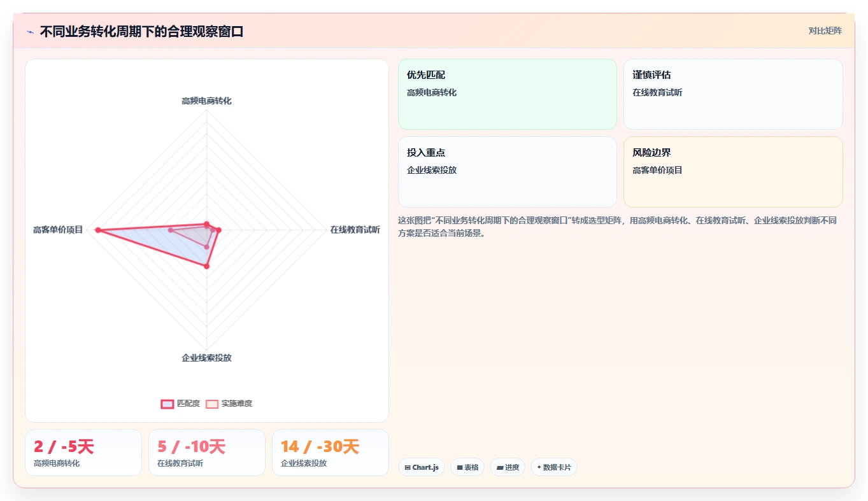Click the 14 / -30天 stat card

pyautogui.click(x=331, y=453)
